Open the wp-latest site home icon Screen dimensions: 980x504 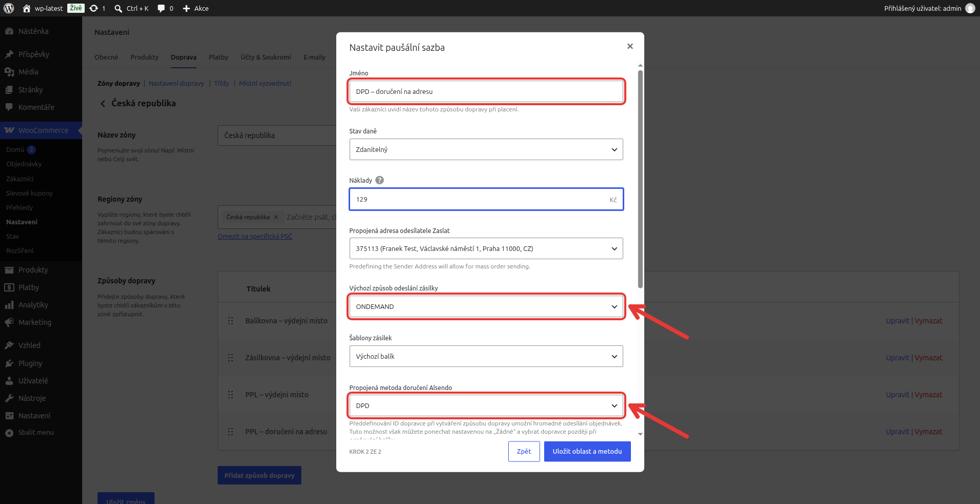point(27,8)
